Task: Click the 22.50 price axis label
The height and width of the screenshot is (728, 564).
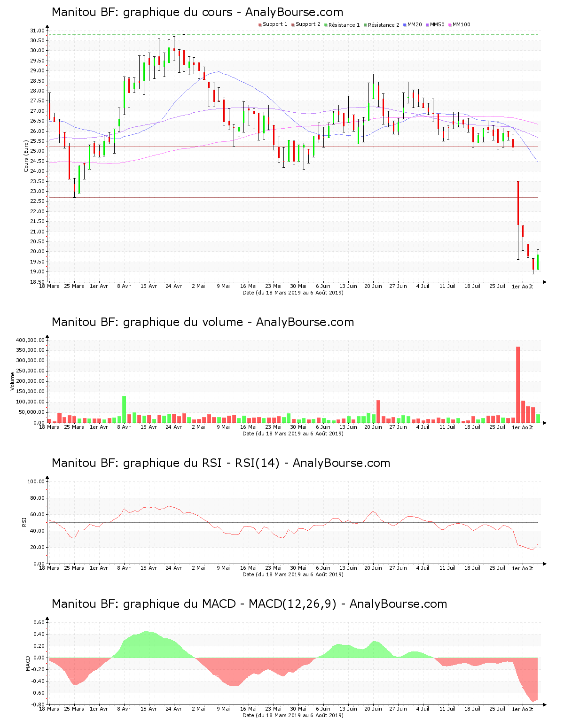Action: (x=37, y=201)
